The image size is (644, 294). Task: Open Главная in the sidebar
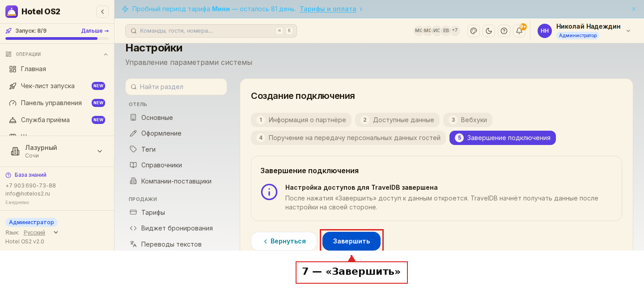[57, 69]
